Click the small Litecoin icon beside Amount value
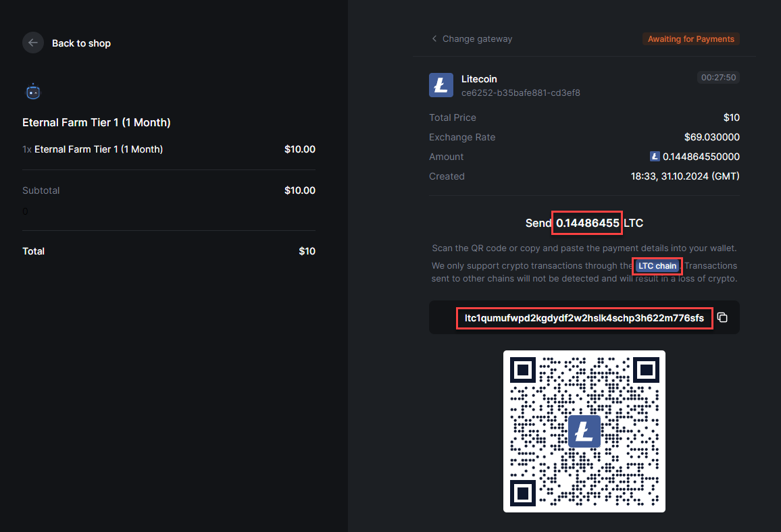 pyautogui.click(x=655, y=157)
